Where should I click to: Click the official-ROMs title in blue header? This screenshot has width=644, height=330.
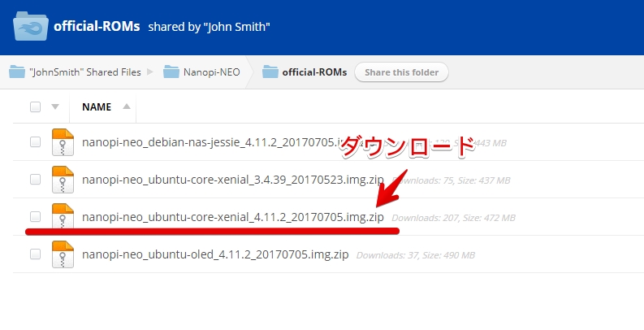click(x=97, y=26)
